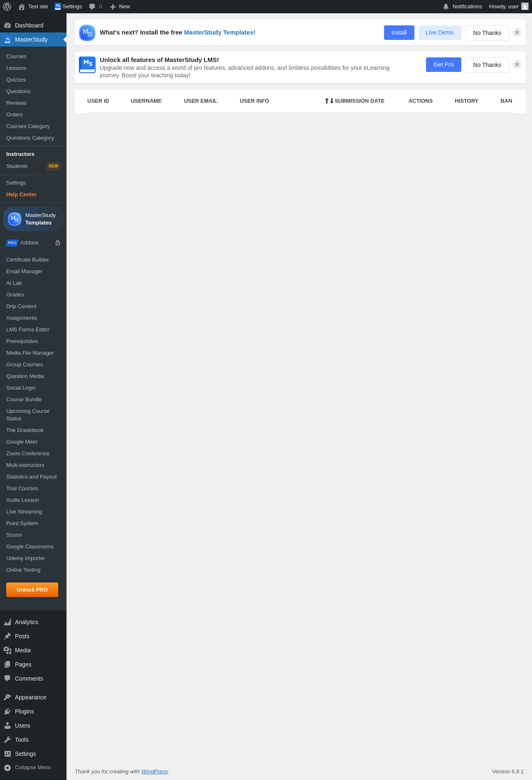Open the Live Demo button
The width and height of the screenshot is (532, 780).
click(440, 32)
